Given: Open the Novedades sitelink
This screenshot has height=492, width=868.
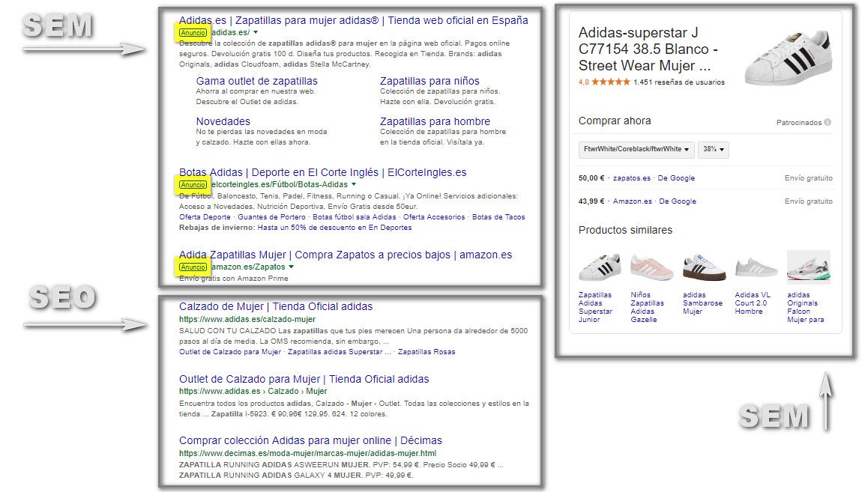Looking at the screenshot, I should 223,121.
